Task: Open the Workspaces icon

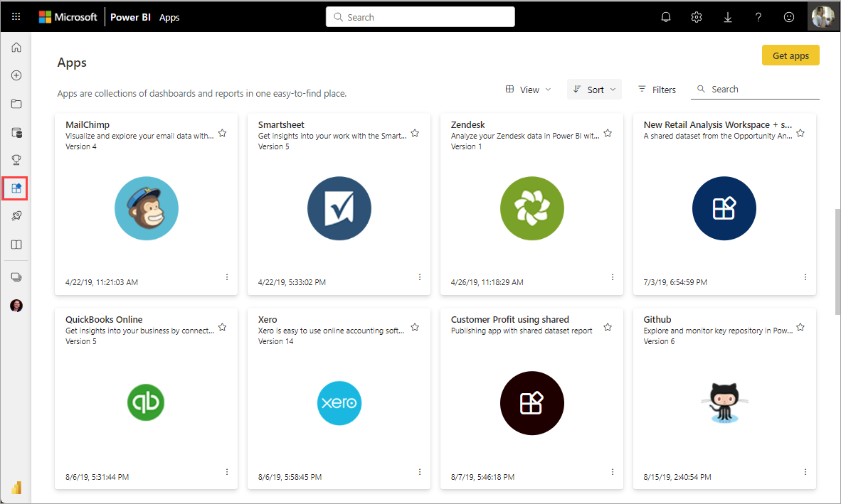Action: [16, 277]
